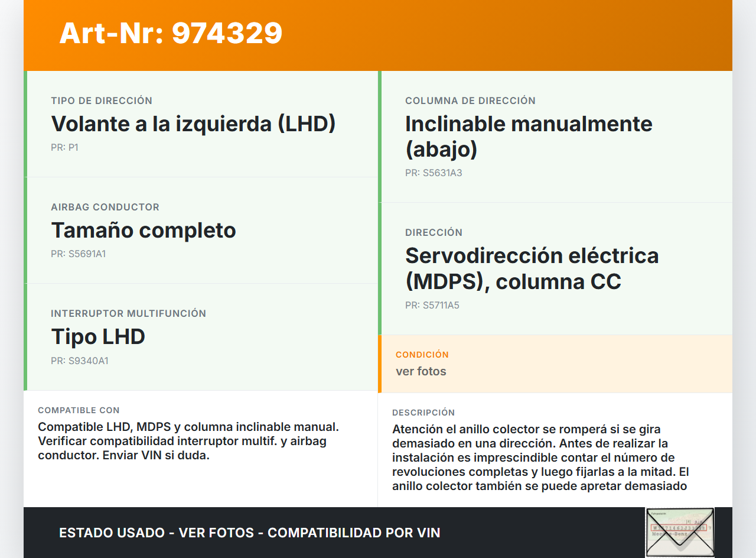This screenshot has height=558, width=756.
Task: Click the 'DESCRIPCIÓN' label
Action: [x=423, y=413]
